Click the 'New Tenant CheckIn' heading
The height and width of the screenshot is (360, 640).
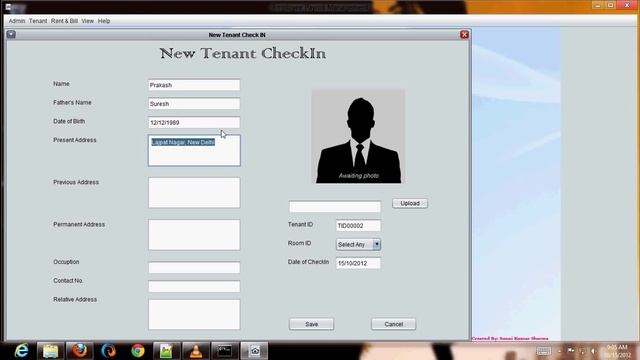tap(243, 53)
